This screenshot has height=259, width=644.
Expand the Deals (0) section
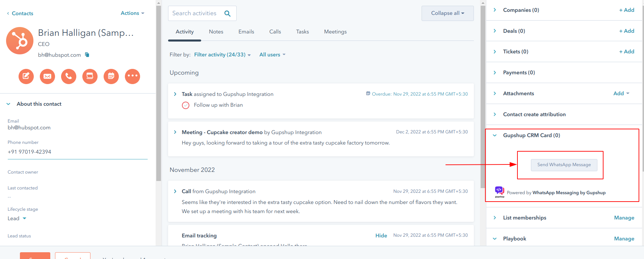click(x=495, y=31)
